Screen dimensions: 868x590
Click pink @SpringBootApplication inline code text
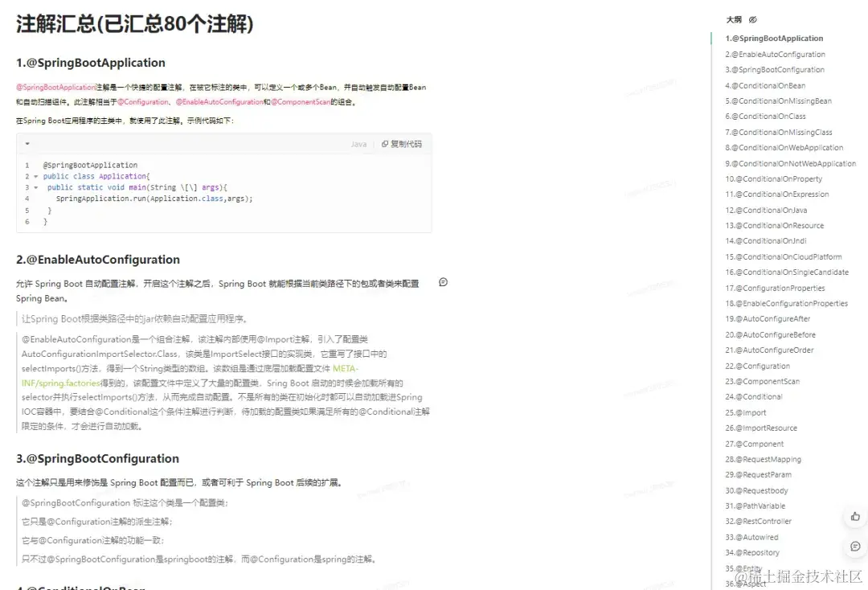tap(55, 88)
